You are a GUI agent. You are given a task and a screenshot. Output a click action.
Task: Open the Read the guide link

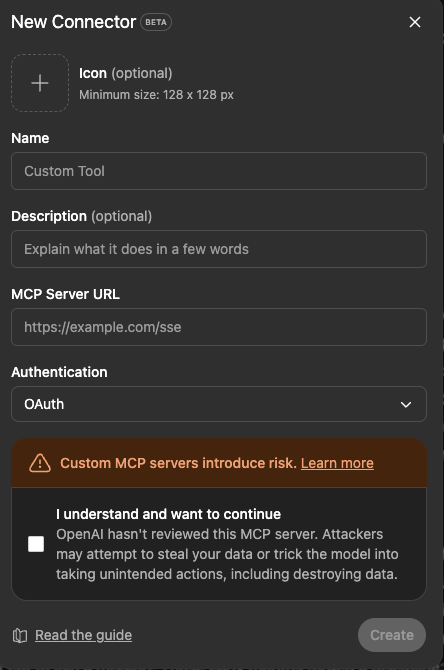click(83, 635)
